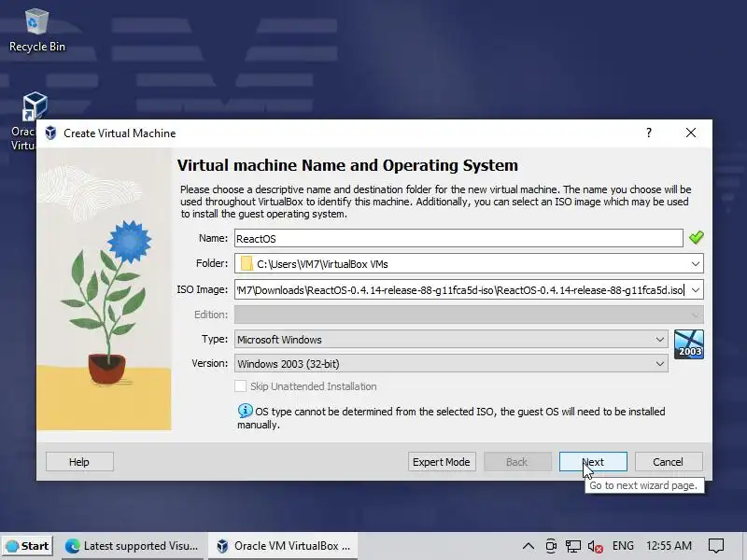Open the Start menu
Screen dimensions: 747x560
28,546
